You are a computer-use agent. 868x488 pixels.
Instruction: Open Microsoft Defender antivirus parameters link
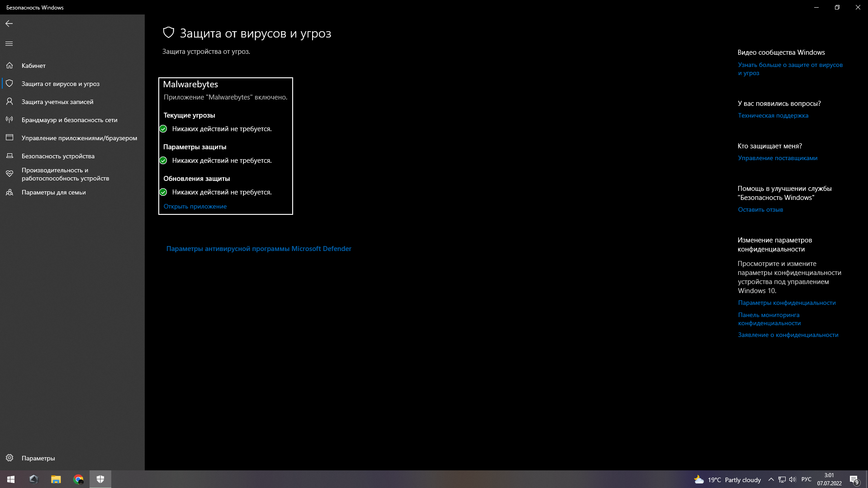click(259, 249)
